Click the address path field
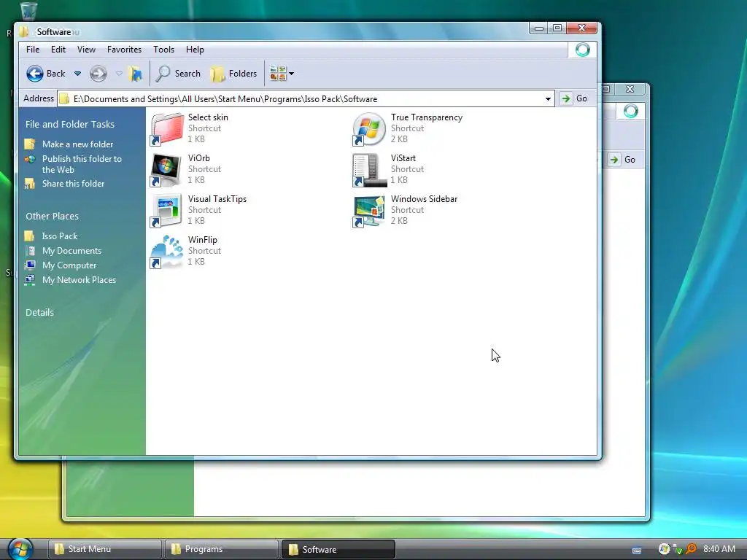 tap(306, 99)
